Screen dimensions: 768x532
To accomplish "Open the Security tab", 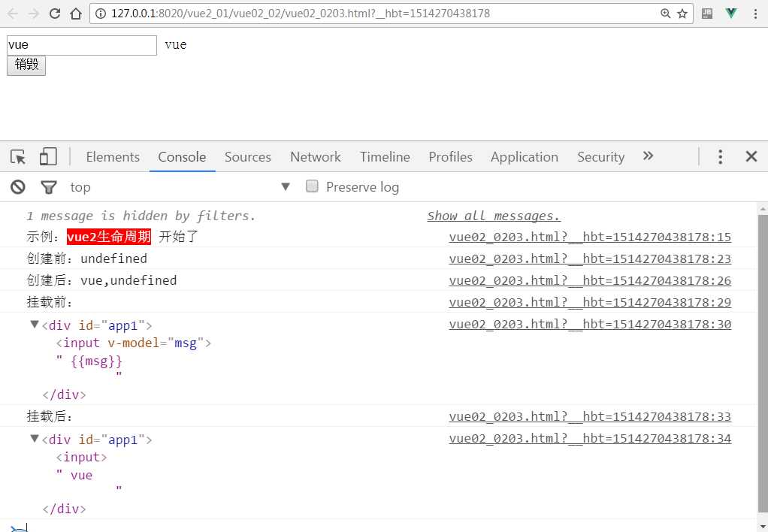I will click(x=600, y=157).
